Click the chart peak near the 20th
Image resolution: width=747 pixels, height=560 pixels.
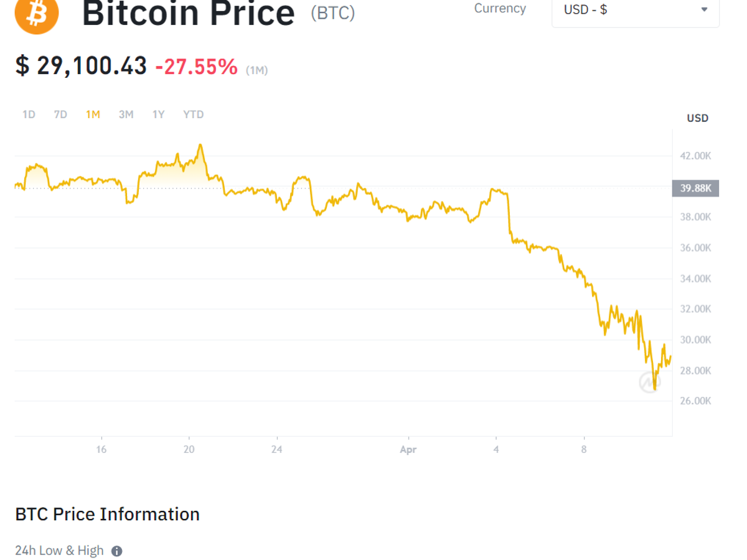click(200, 146)
